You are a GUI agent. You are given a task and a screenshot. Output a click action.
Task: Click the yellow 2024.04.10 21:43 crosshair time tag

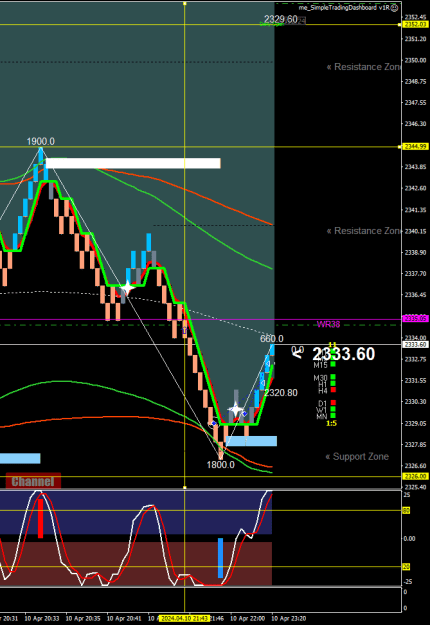click(x=184, y=618)
